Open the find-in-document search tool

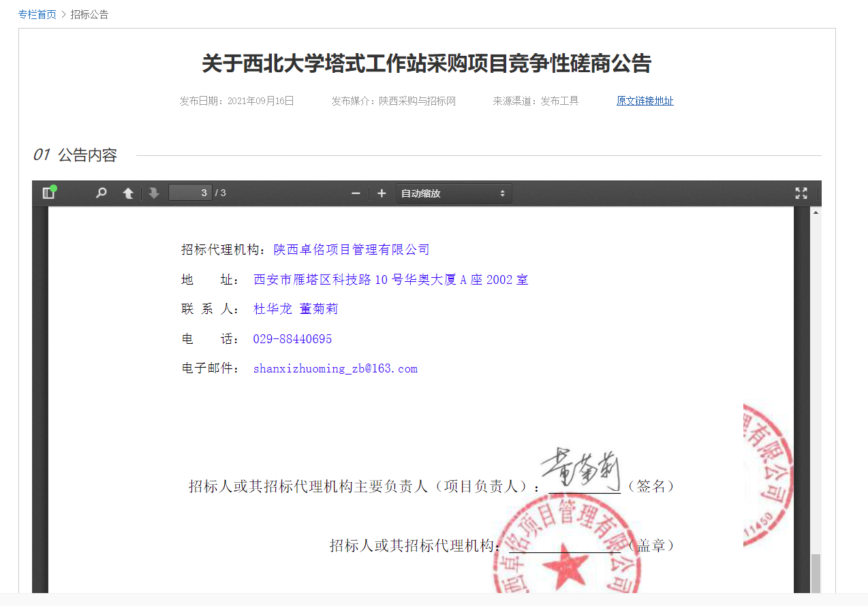click(102, 193)
